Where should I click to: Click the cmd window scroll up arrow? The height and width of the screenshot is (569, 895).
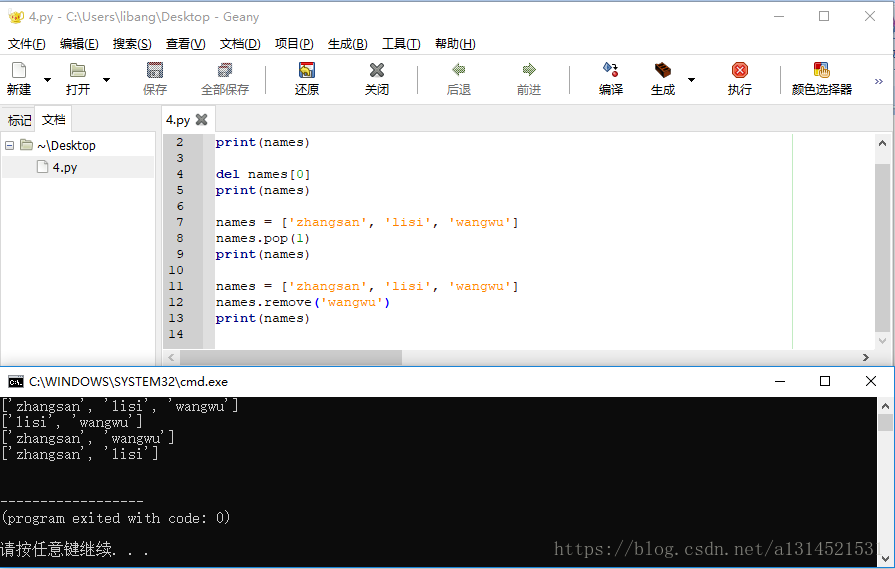click(x=885, y=406)
